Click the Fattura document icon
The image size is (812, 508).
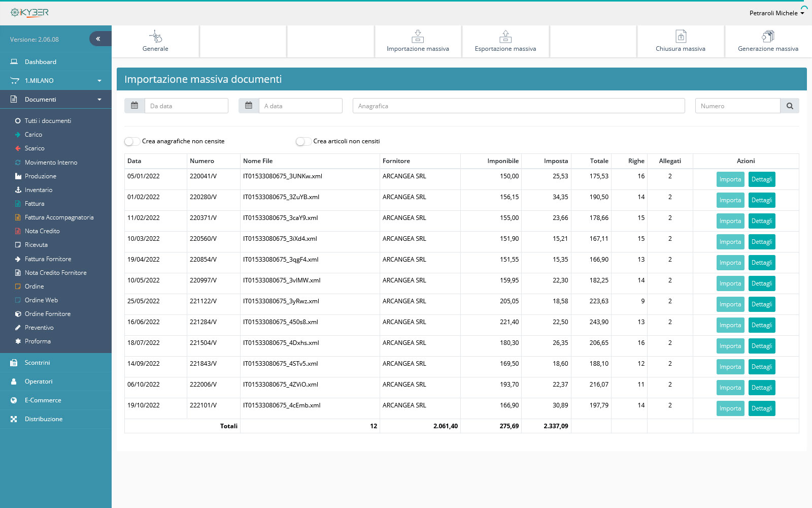(x=18, y=204)
